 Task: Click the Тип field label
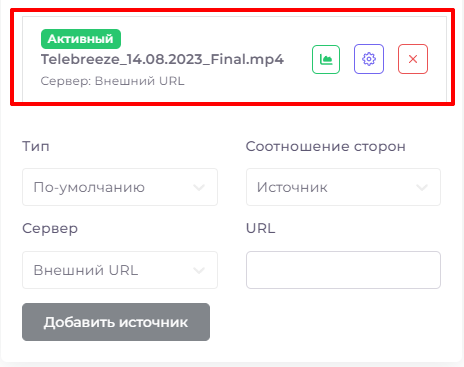coord(36,146)
